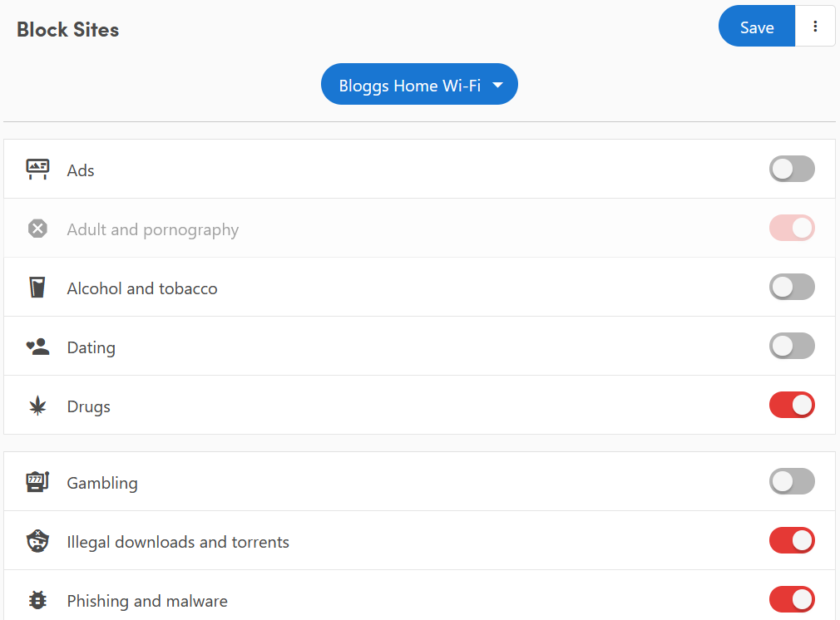Click the Bloggs Home Wi-Fi dropdown arrow
This screenshot has width=840, height=620.
click(x=497, y=85)
